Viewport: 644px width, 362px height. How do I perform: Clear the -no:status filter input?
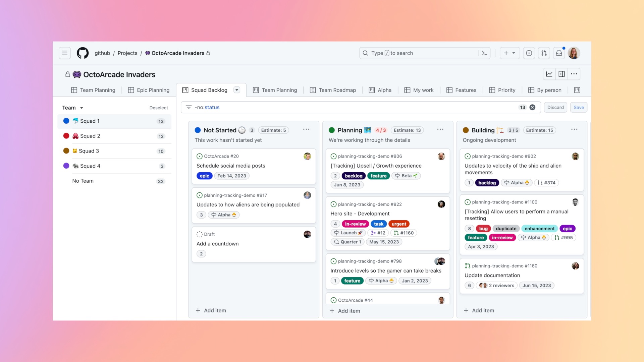532,107
